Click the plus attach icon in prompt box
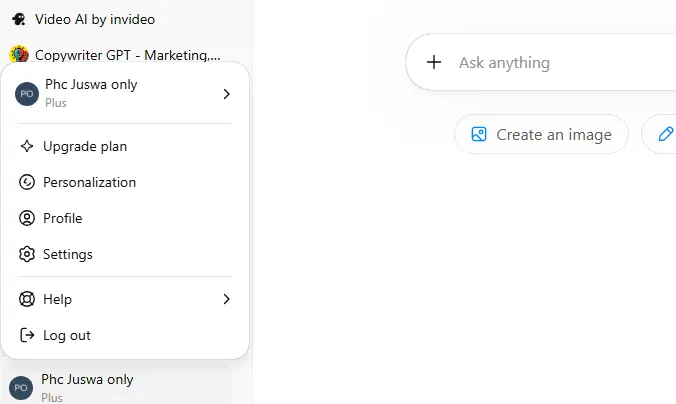The width and height of the screenshot is (676, 404). click(x=434, y=63)
